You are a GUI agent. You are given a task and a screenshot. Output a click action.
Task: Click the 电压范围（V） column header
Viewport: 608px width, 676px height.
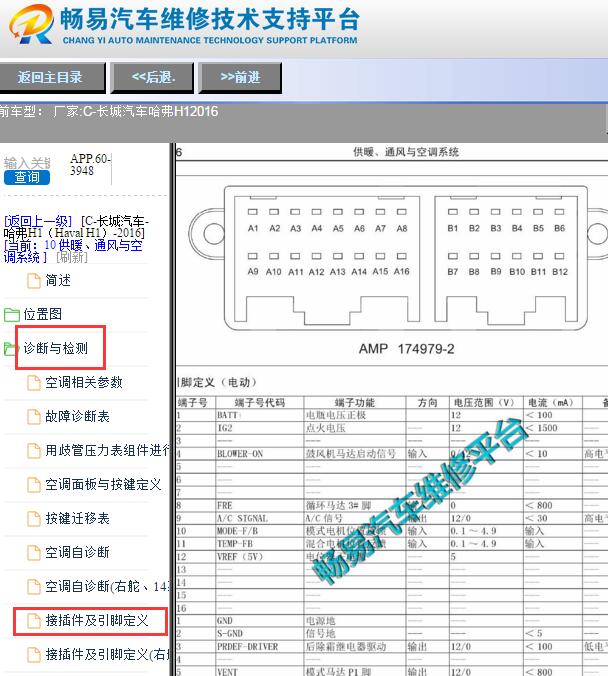[x=485, y=403]
